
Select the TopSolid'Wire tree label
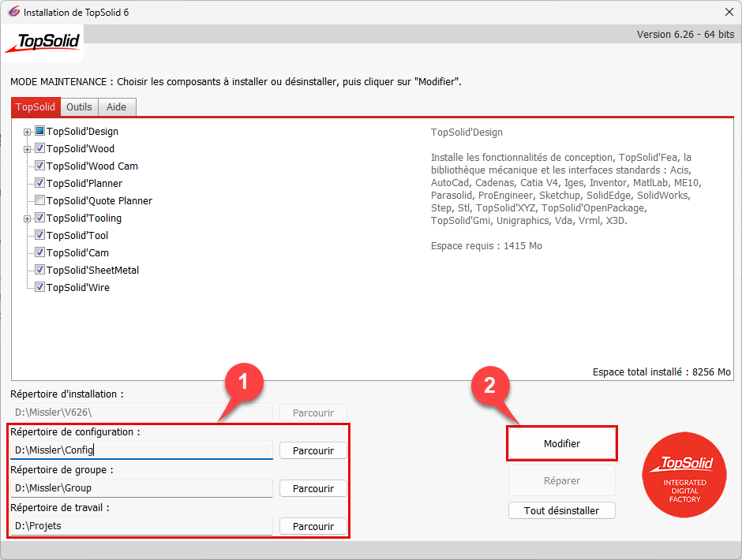(x=78, y=288)
